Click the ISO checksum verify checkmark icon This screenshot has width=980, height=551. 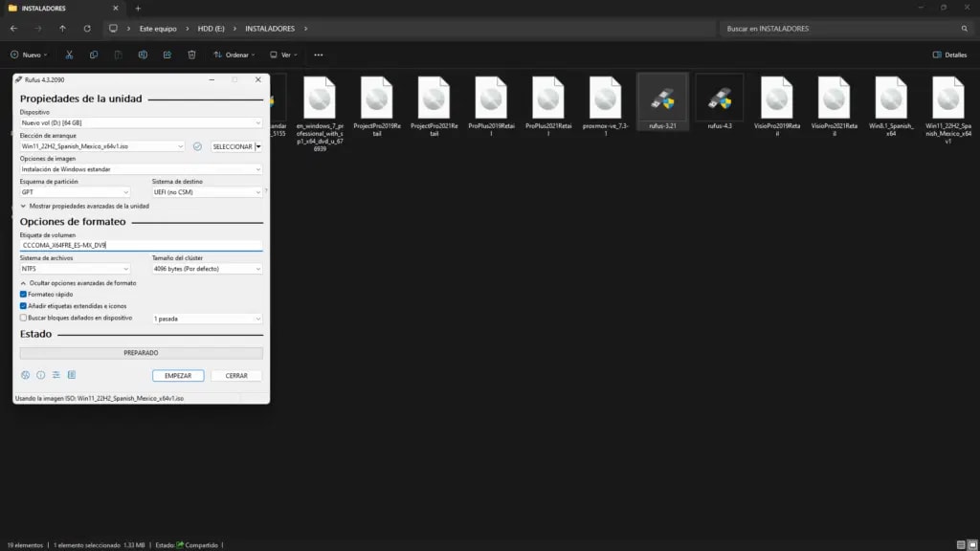(197, 146)
